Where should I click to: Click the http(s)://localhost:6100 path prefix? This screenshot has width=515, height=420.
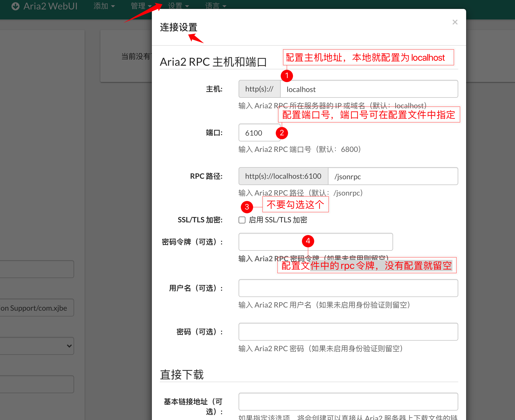click(x=283, y=176)
